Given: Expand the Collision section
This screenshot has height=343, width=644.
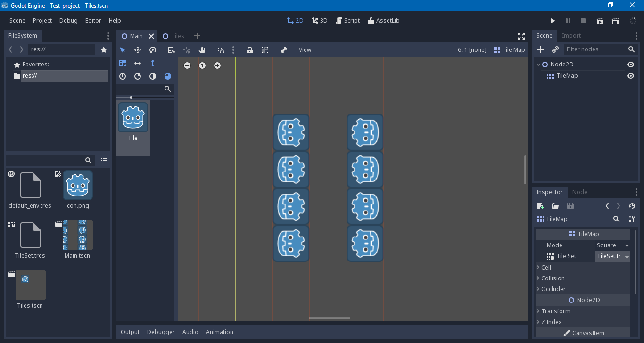Looking at the screenshot, I should pos(583,278).
